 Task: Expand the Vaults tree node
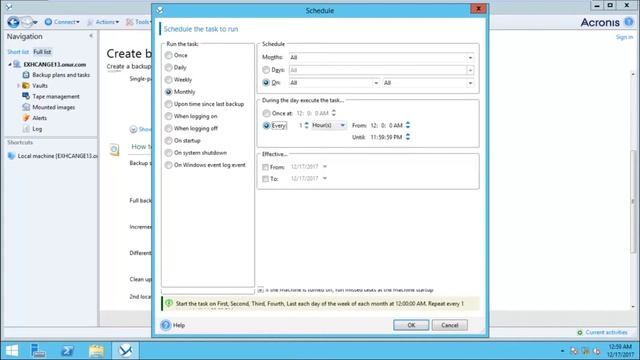pos(18,86)
